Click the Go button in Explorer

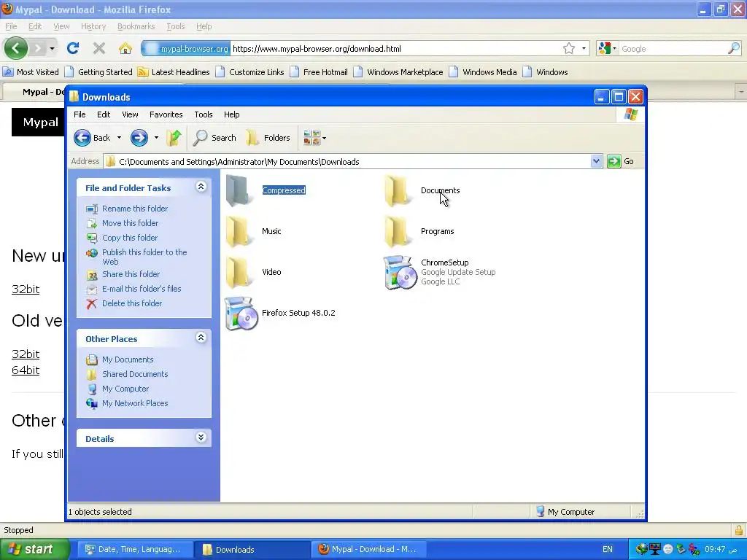point(621,161)
